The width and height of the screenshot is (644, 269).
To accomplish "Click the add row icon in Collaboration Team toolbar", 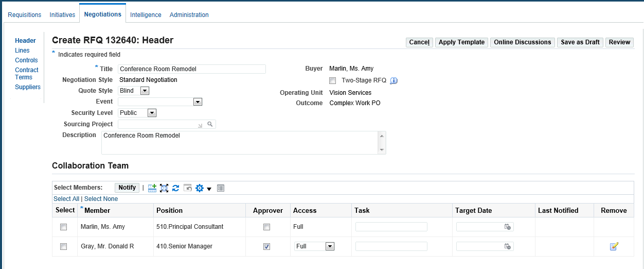I will (x=152, y=188).
